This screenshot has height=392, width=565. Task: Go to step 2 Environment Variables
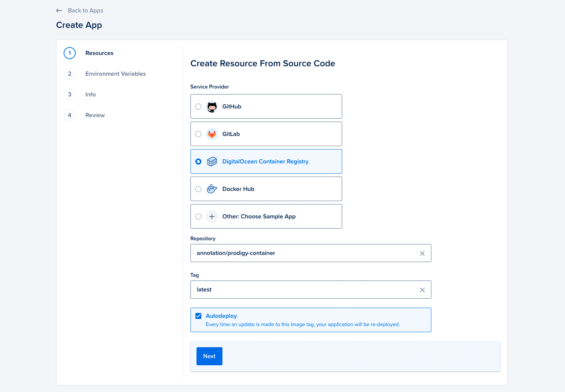pyautogui.click(x=116, y=74)
